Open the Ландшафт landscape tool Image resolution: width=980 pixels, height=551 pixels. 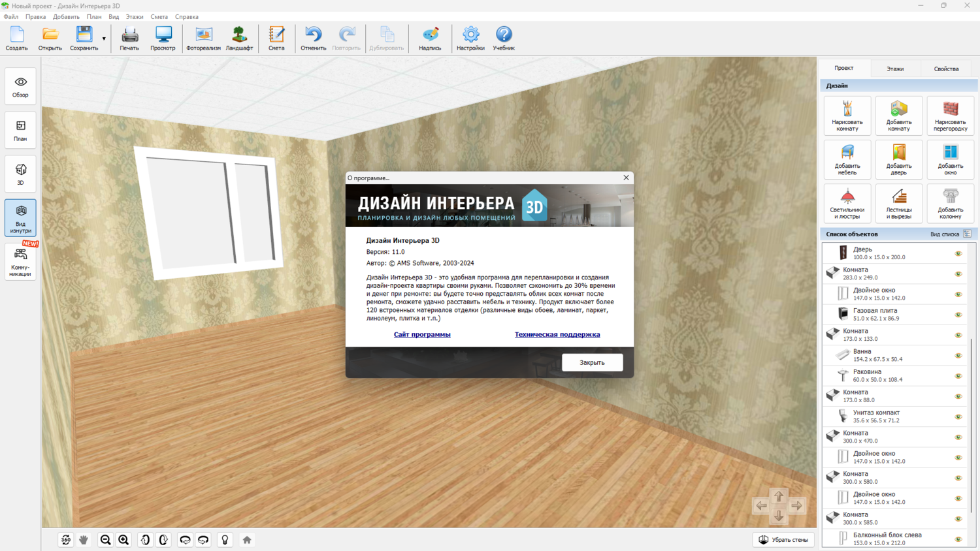[x=239, y=39]
